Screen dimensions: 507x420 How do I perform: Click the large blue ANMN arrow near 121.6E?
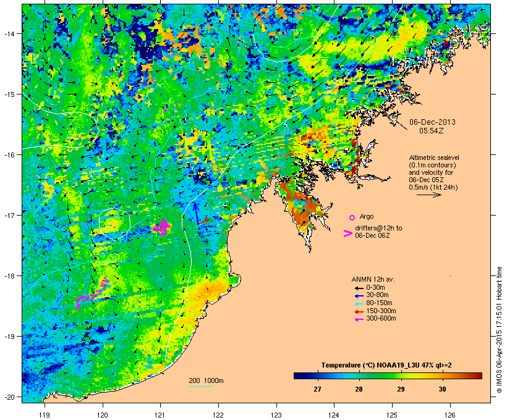196,213
